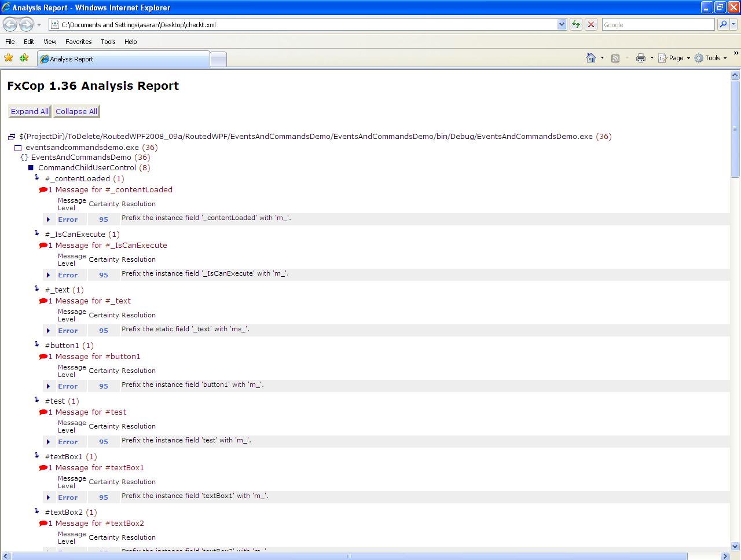Open the Edit menu
Viewport: 741px width, 560px height.
[29, 42]
